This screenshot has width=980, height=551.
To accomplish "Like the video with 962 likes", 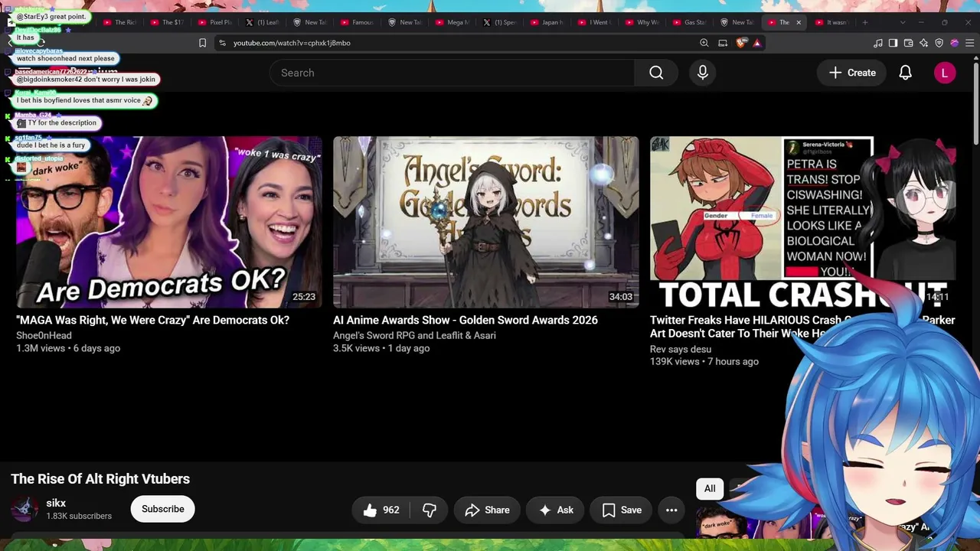I will point(381,510).
